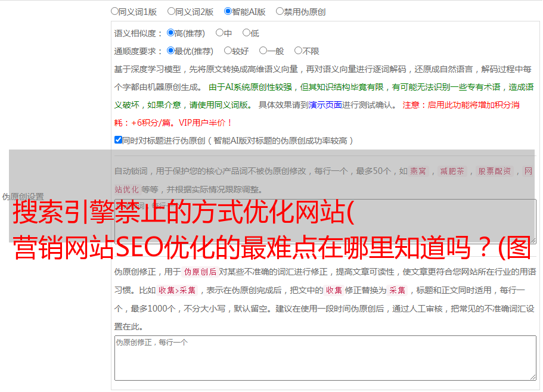This screenshot has height=392, width=543.
Task: Click the 伪原创设置 label text
Action: 23,197
